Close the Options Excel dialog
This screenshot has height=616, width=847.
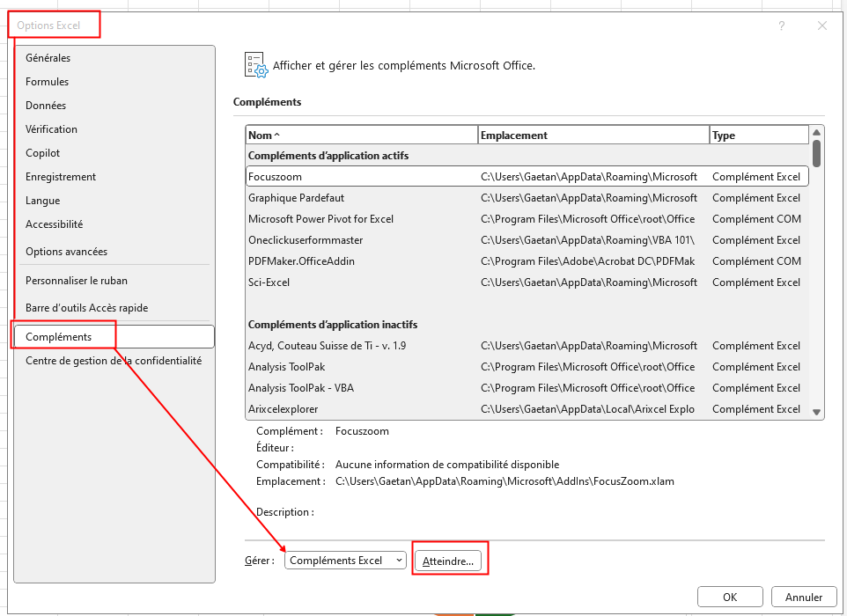point(822,26)
